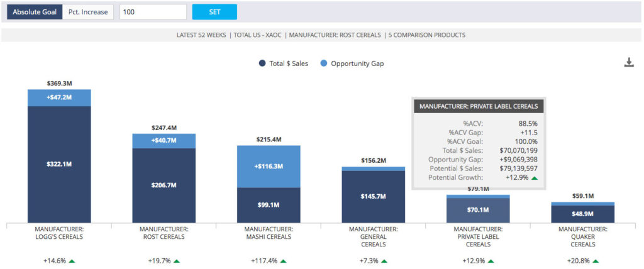The image size is (644, 269).
Task: Click General Cereals $145.7M sales bar
Action: point(374,197)
